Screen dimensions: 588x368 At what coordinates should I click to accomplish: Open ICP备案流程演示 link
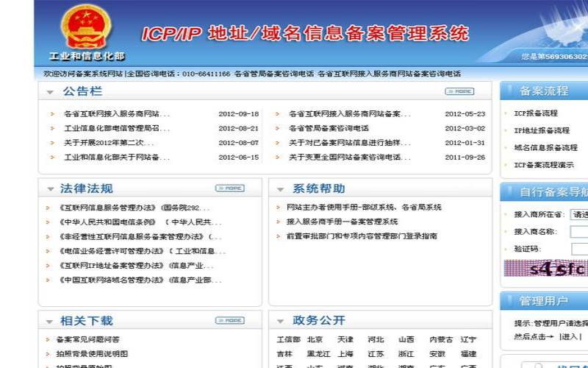[x=544, y=165]
